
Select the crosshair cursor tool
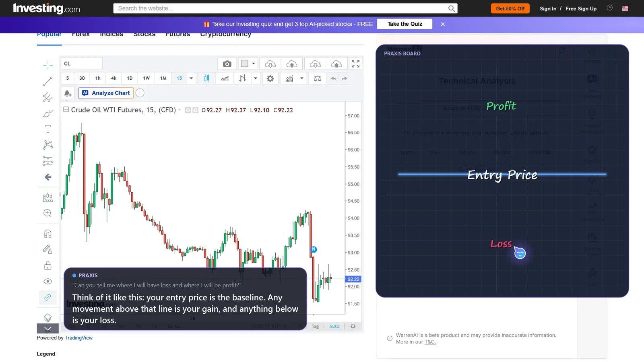[x=48, y=65]
